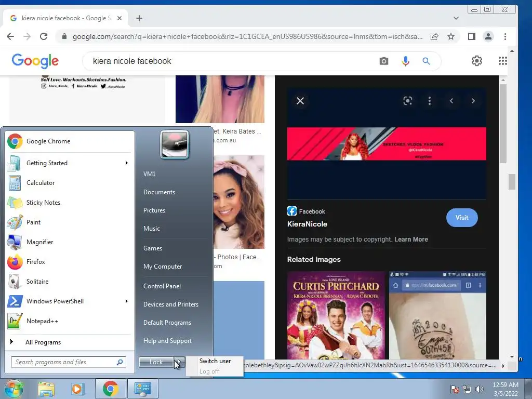Viewport: 532px width, 399px height.
Task: Open the shutdown options arrow beside Lock
Action: click(x=180, y=362)
